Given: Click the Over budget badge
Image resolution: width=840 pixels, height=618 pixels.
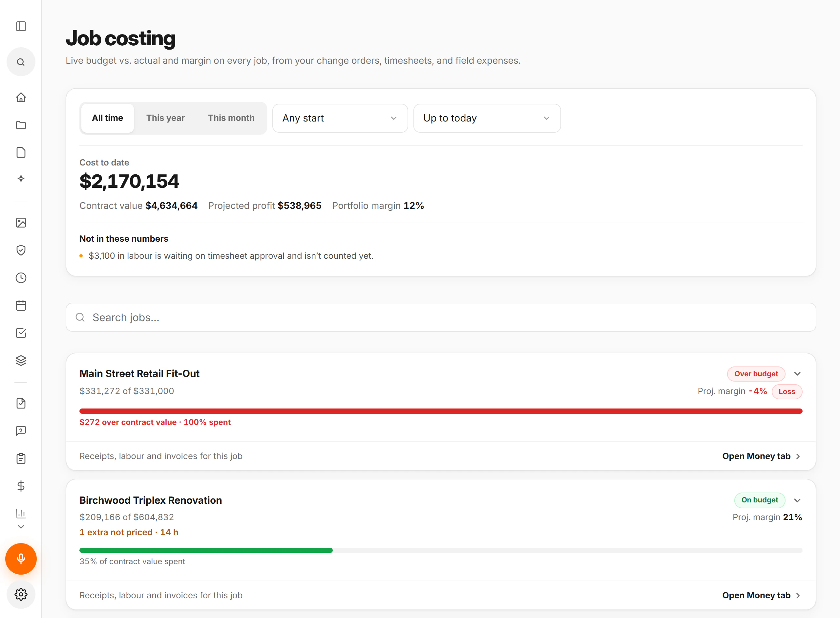Looking at the screenshot, I should 756,374.
